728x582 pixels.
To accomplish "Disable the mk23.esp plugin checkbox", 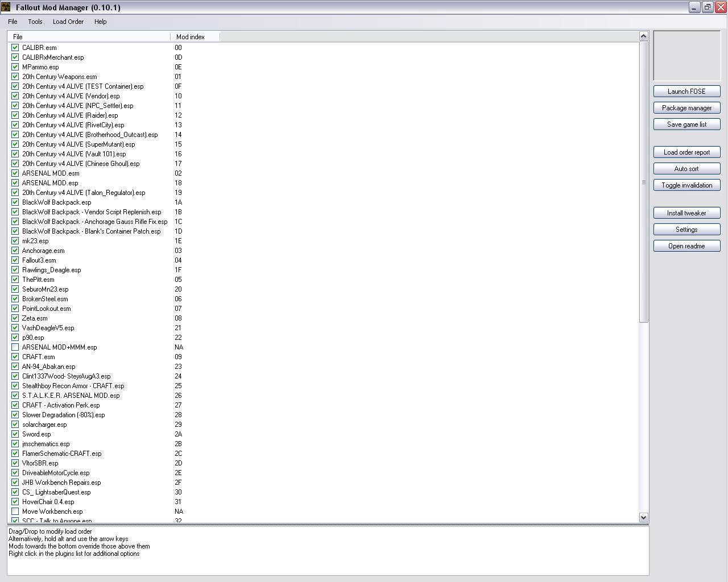I will tap(15, 241).
